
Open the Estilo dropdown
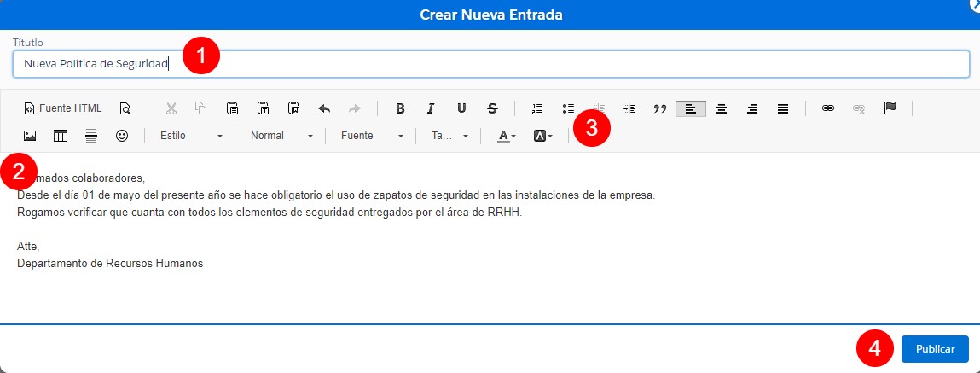point(191,136)
